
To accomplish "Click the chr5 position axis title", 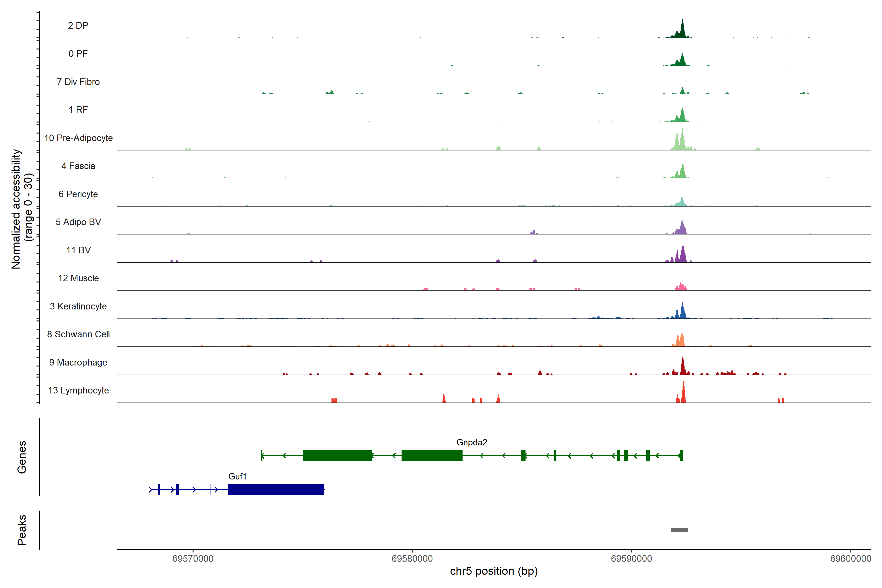I will [x=493, y=571].
